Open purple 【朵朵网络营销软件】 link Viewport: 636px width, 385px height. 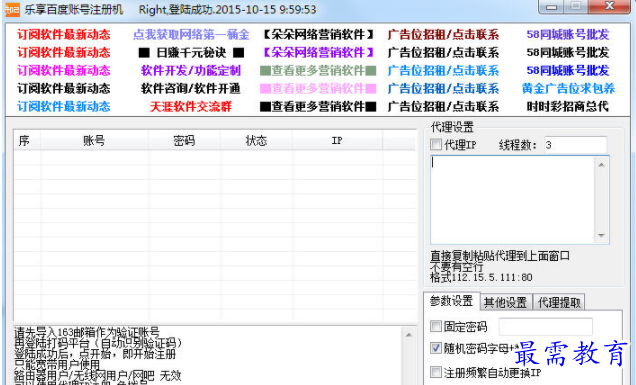tap(318, 53)
